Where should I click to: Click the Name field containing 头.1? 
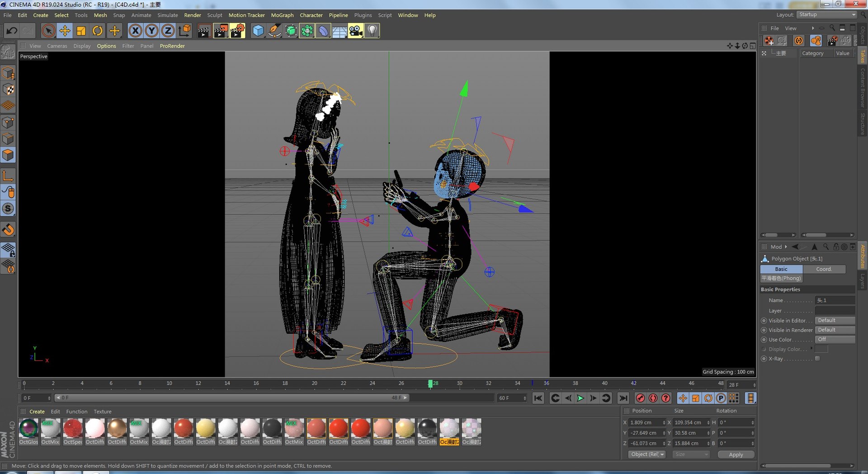(835, 300)
